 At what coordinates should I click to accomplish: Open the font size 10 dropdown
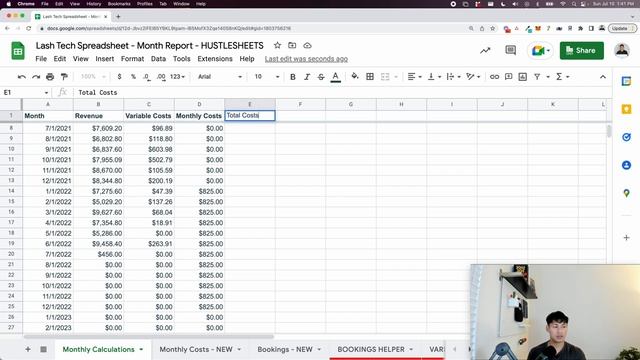coord(266,77)
